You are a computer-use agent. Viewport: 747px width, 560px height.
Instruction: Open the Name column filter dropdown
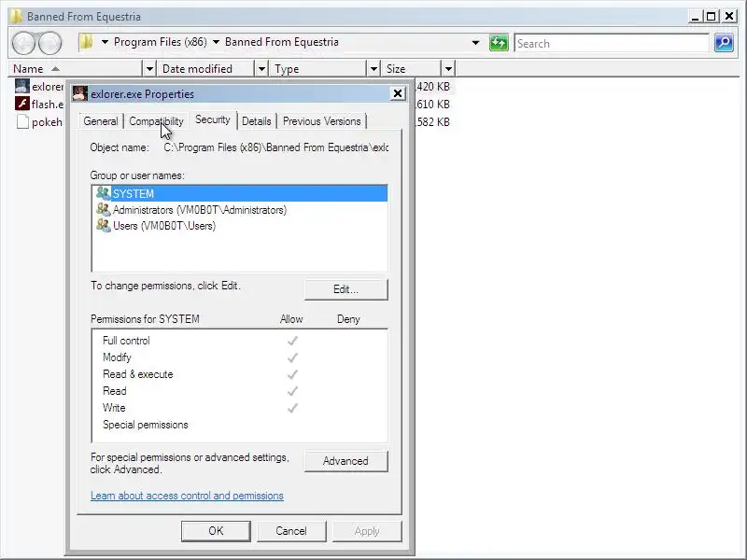[149, 69]
